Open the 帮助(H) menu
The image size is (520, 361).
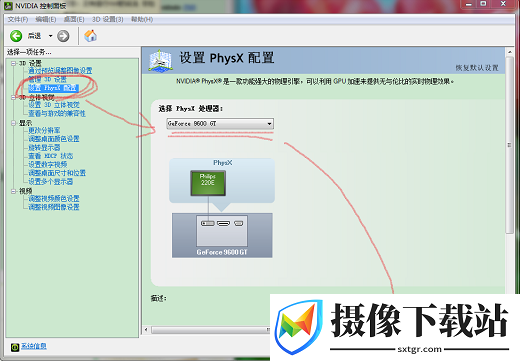[x=142, y=19]
